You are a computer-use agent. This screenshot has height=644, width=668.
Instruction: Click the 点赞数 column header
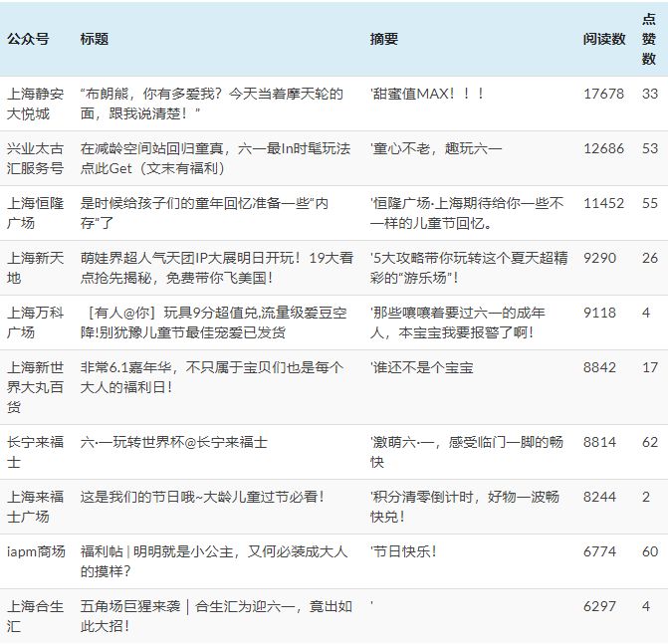pyautogui.click(x=649, y=39)
